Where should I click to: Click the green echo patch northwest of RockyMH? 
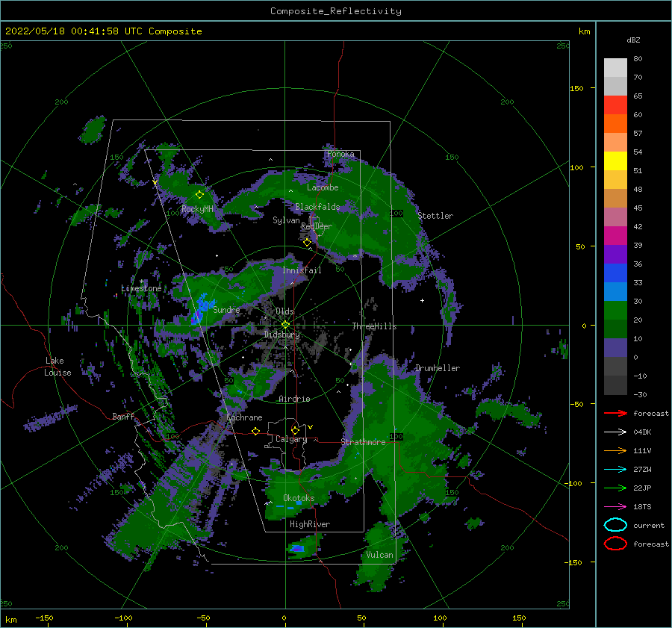(93, 130)
